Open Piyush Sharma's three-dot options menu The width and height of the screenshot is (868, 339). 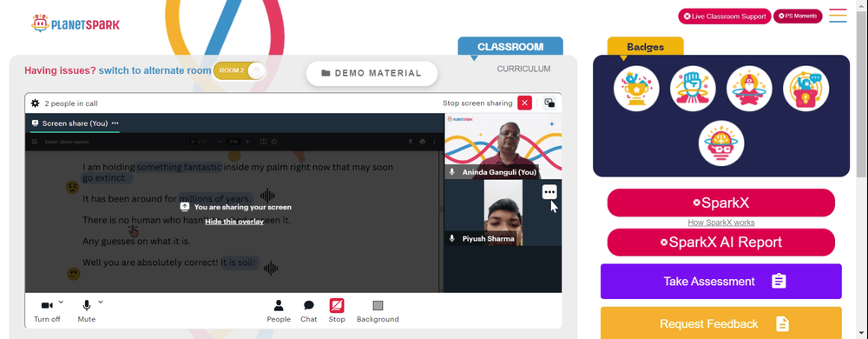tap(549, 192)
